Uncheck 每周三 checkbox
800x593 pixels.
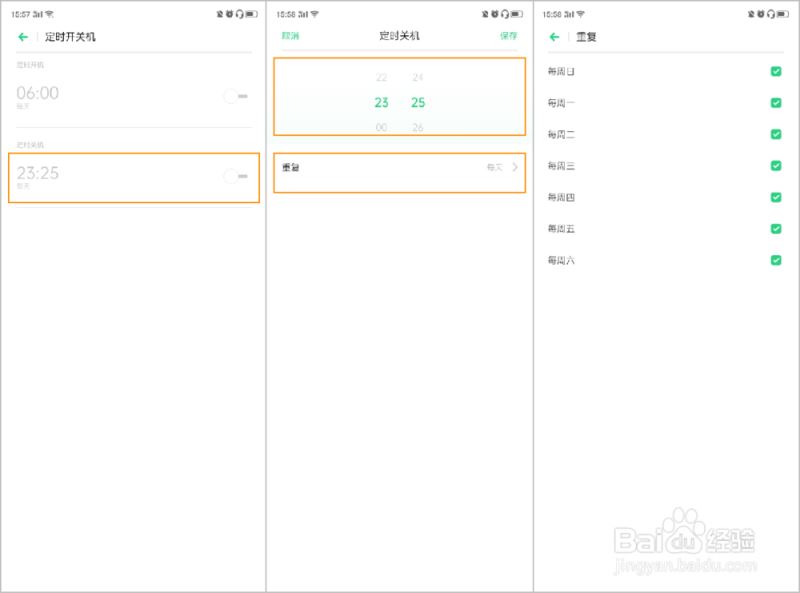click(776, 166)
